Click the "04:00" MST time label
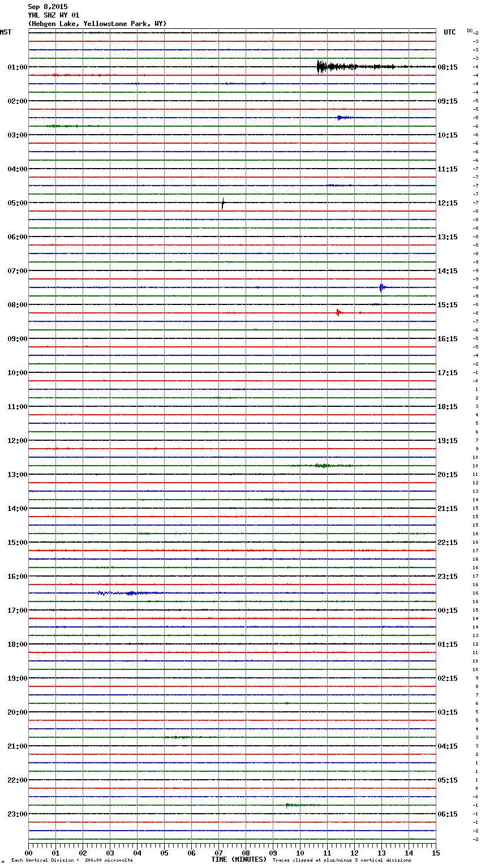This screenshot has width=481, height=868. click(x=18, y=169)
